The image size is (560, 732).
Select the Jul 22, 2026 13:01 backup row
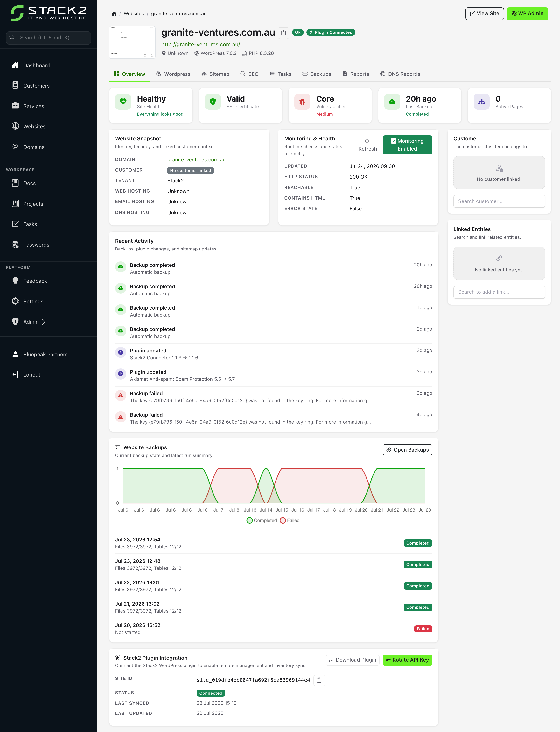pos(273,586)
